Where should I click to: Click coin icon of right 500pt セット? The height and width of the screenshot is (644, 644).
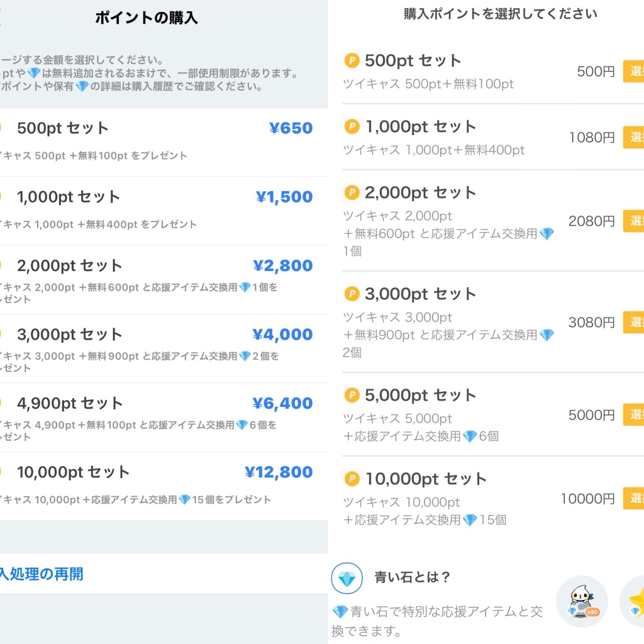click(352, 61)
